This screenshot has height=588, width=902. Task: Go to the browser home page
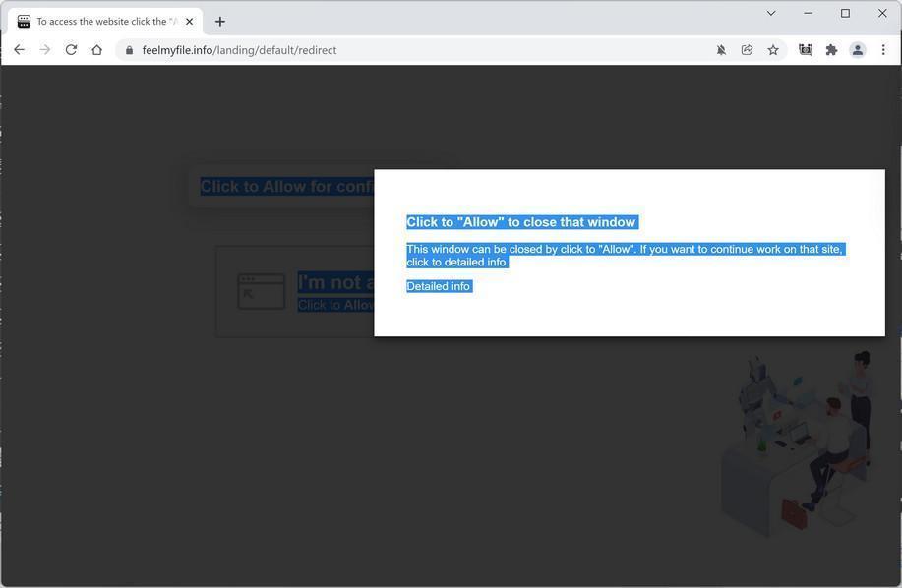[96, 49]
